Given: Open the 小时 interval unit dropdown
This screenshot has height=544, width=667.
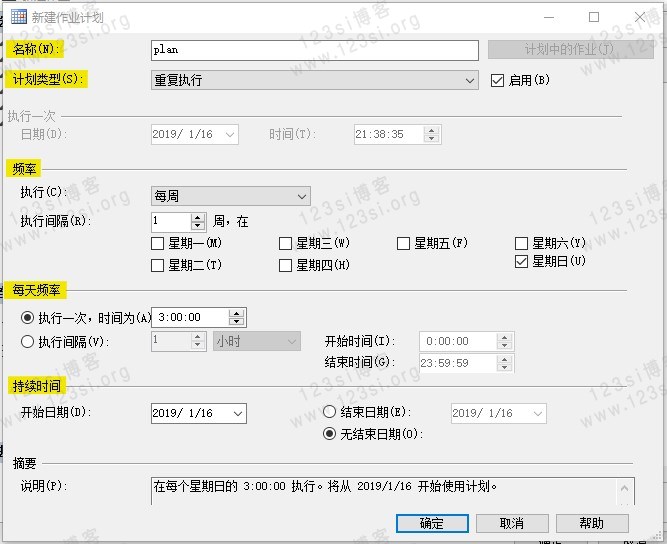Looking at the screenshot, I should coord(257,341).
